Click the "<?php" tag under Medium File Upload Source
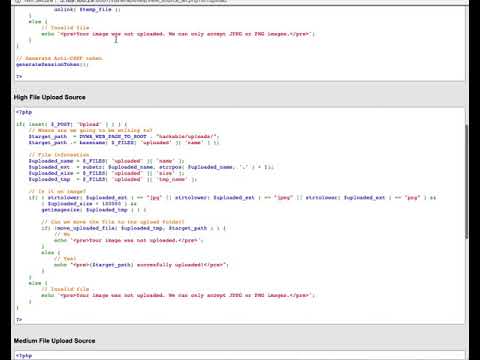Viewport: 480px width, 360px height. [x=24, y=356]
